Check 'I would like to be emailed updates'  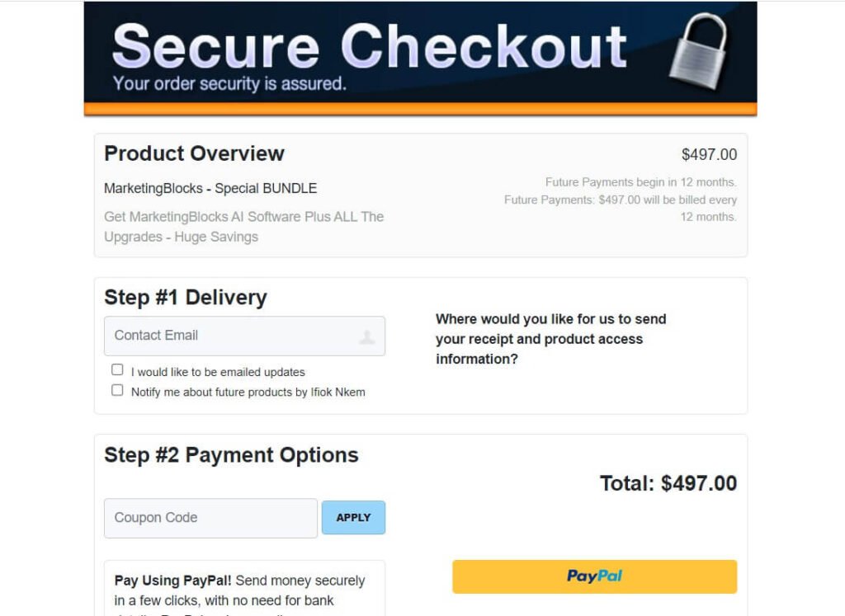(117, 370)
